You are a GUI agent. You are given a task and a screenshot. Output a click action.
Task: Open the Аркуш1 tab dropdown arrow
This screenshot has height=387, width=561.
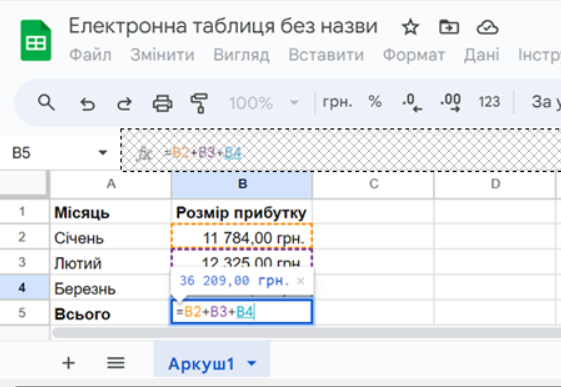pos(252,363)
